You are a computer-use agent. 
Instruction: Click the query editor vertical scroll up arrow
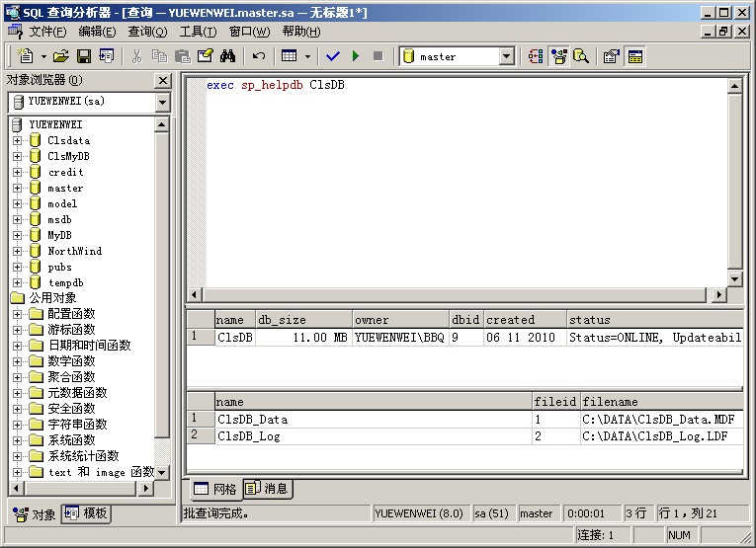[734, 86]
